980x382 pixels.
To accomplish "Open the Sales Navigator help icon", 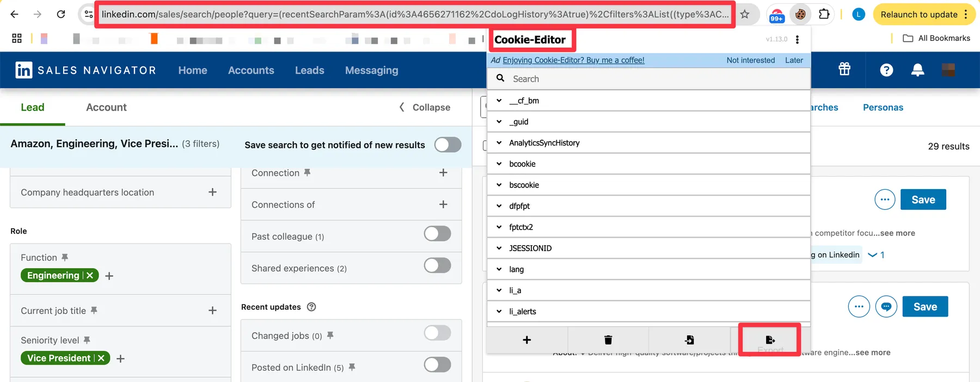I will coord(886,70).
